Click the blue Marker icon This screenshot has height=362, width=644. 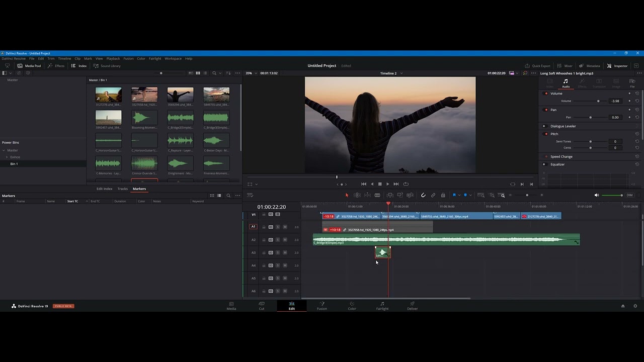pyautogui.click(x=465, y=195)
